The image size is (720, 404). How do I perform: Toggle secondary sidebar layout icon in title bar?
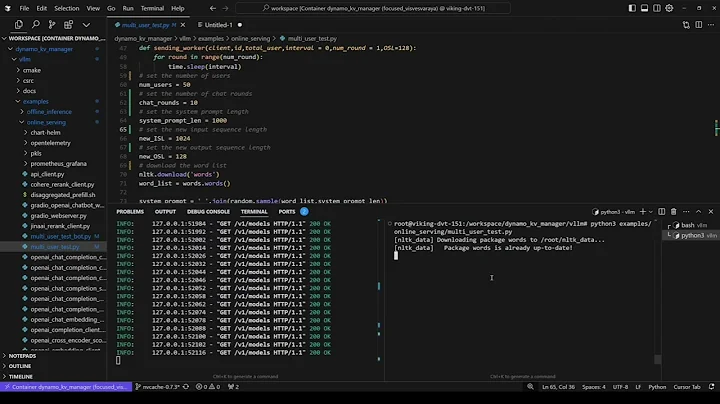point(657,8)
